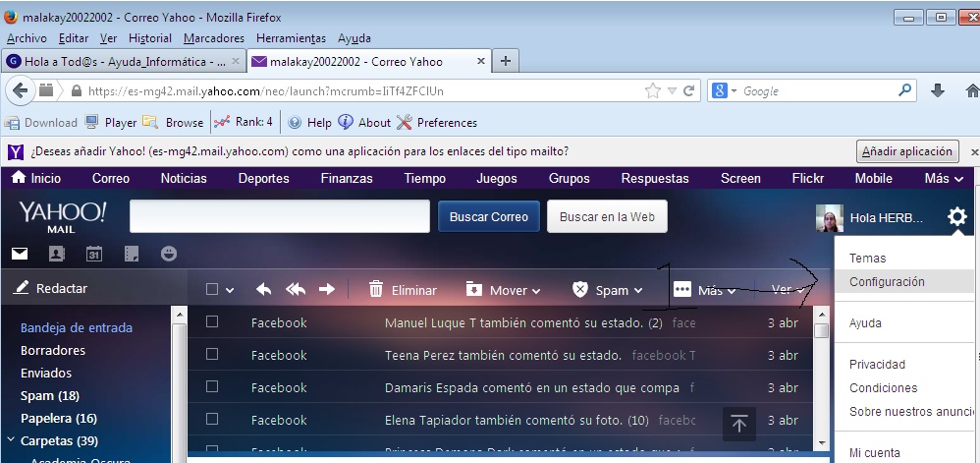Image resolution: width=980 pixels, height=463 pixels.
Task: Click Noticias in Yahoo navigation bar
Action: (x=183, y=178)
